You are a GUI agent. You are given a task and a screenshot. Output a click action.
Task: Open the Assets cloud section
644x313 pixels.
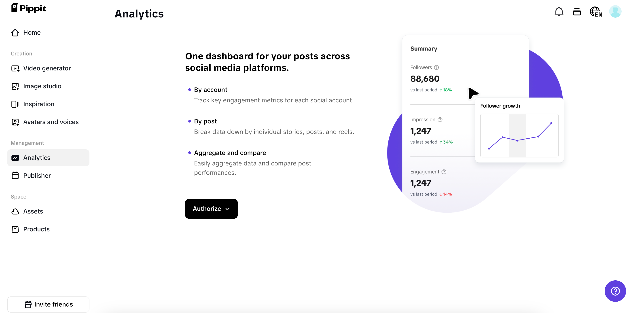pos(33,211)
